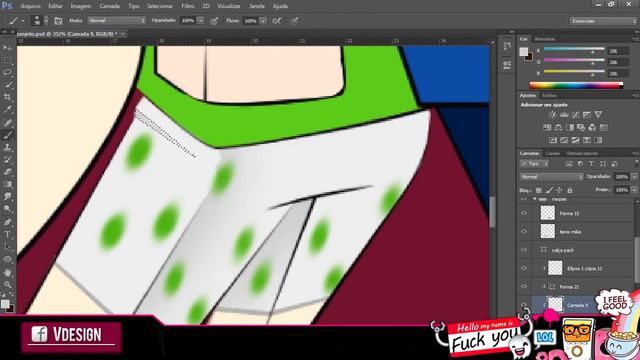Select the Crop tool
Viewport: 640px width, 360px height.
point(7,97)
